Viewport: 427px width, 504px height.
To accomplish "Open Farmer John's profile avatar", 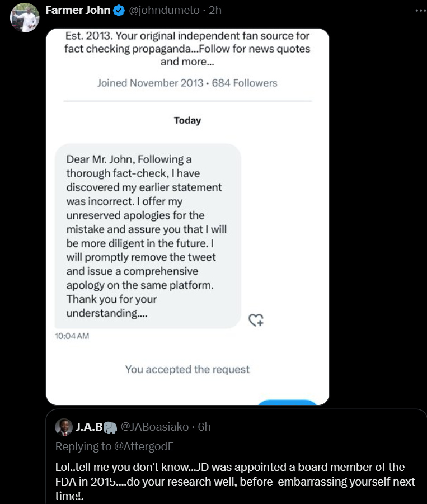I will [25, 17].
